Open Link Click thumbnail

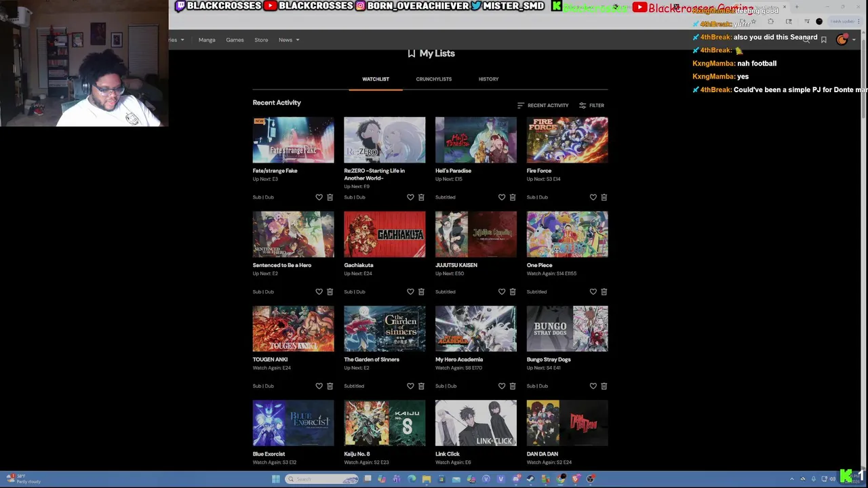point(476,423)
